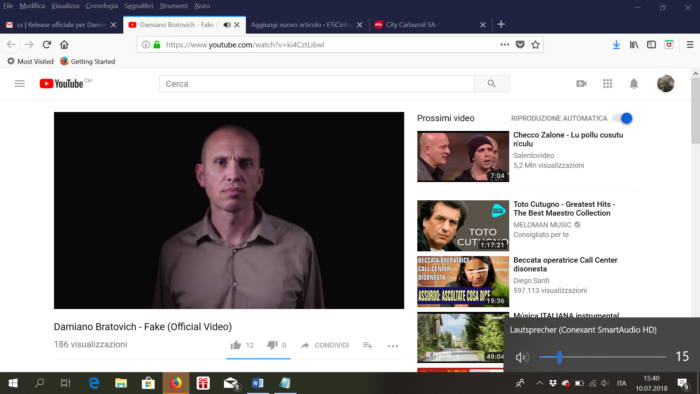Open the Aiuto menu
This screenshot has width=700, height=394.
[x=202, y=6]
